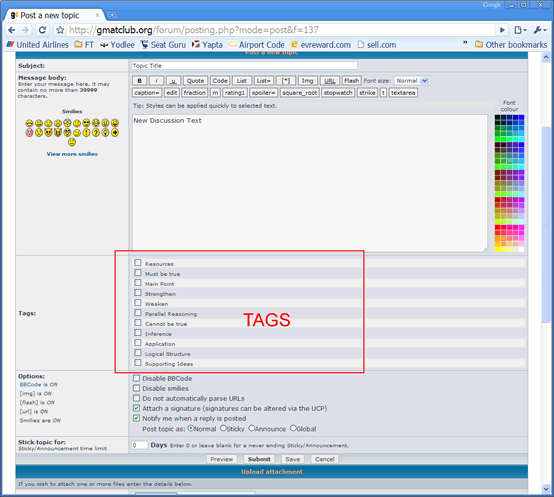Viewport: 554px width, 497px height.
Task: Open the page menu icon
Action: (520, 30)
